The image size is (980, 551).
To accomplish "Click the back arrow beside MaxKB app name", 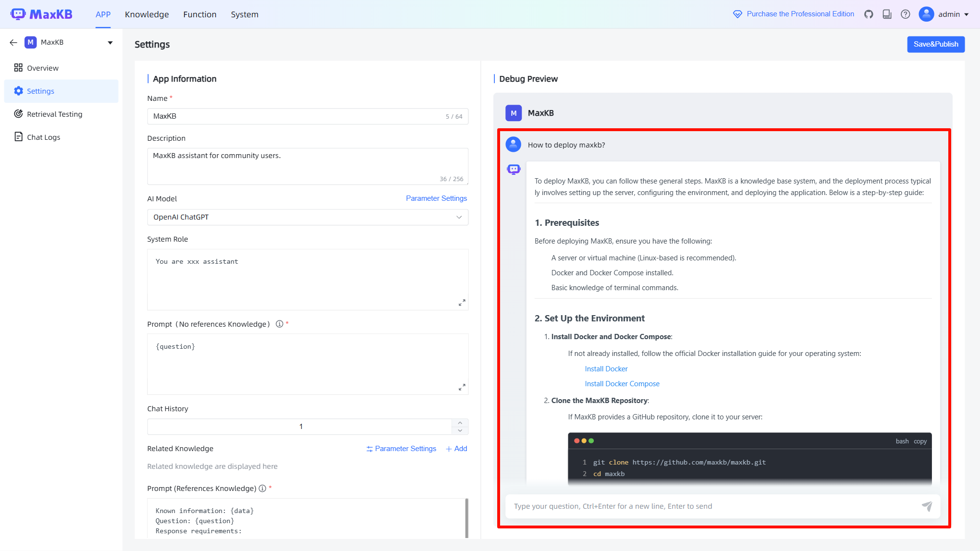I will tap(13, 42).
